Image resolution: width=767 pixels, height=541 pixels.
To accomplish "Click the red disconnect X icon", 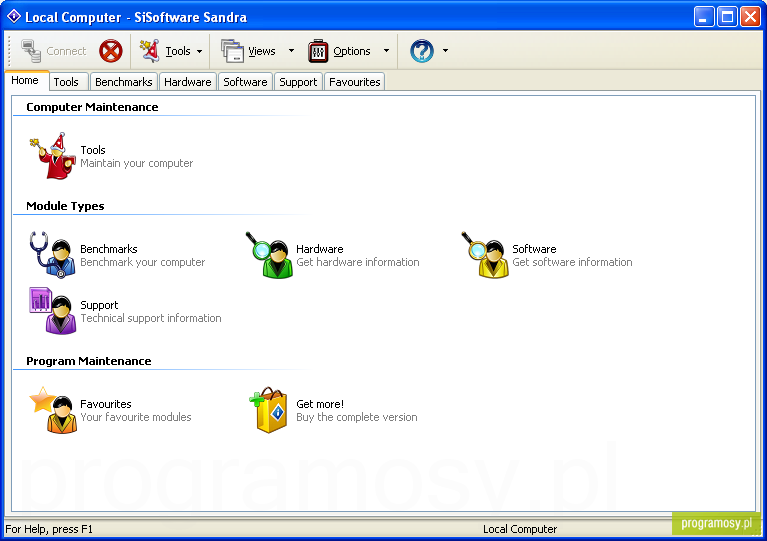I will coord(111,51).
